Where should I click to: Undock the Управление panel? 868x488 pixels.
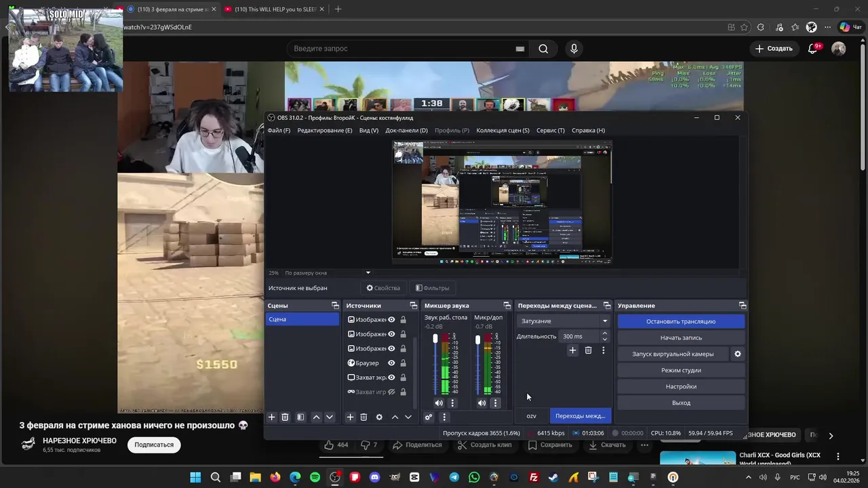point(743,306)
